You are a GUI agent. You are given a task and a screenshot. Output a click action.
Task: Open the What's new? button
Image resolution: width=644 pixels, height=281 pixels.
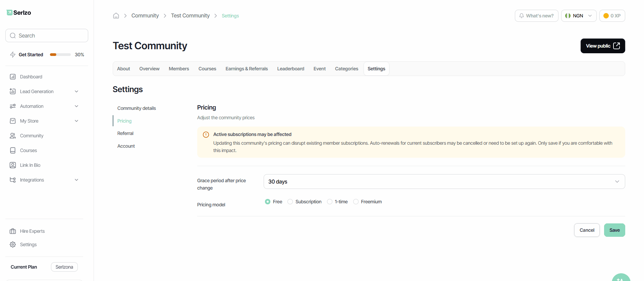[537, 16]
